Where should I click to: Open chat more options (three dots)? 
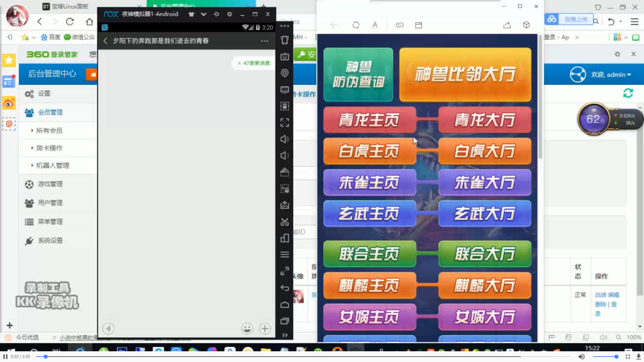(265, 41)
